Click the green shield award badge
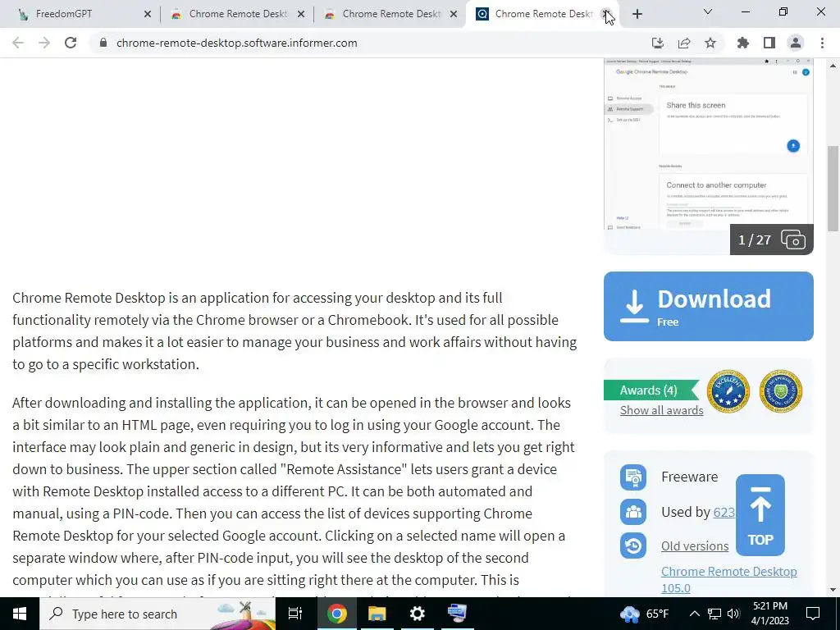Screen dimensions: 840x630 pyautogui.click(x=781, y=391)
